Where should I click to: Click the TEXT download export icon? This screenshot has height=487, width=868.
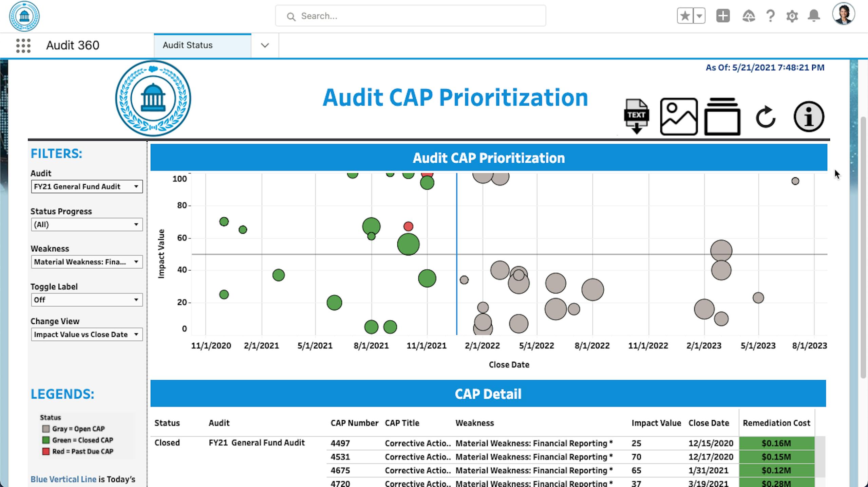point(636,116)
